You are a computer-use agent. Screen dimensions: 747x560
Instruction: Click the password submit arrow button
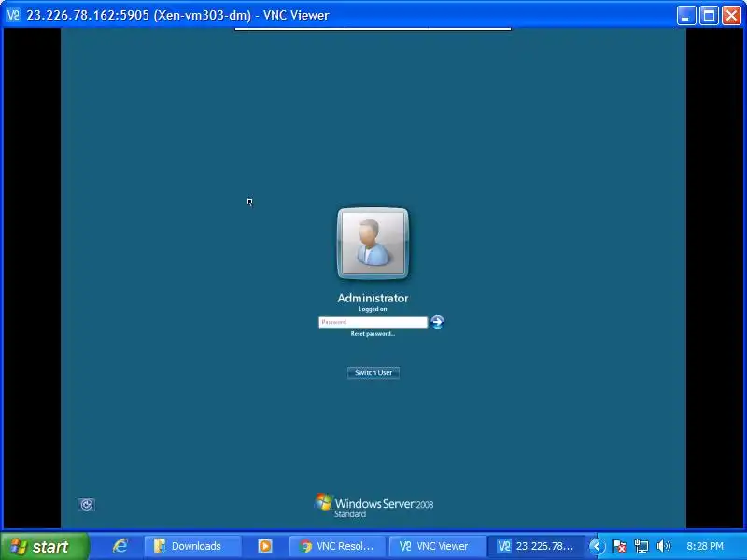pyautogui.click(x=437, y=322)
